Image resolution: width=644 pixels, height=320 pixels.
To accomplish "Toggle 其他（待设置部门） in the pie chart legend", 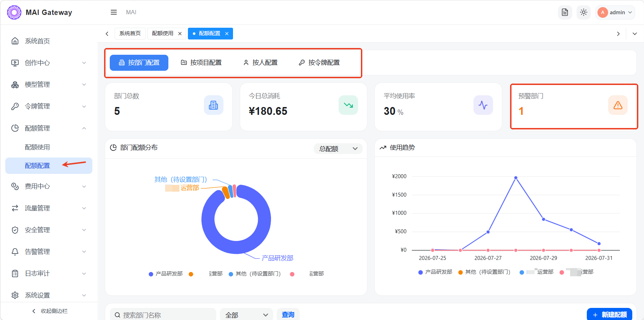I will tap(255, 274).
